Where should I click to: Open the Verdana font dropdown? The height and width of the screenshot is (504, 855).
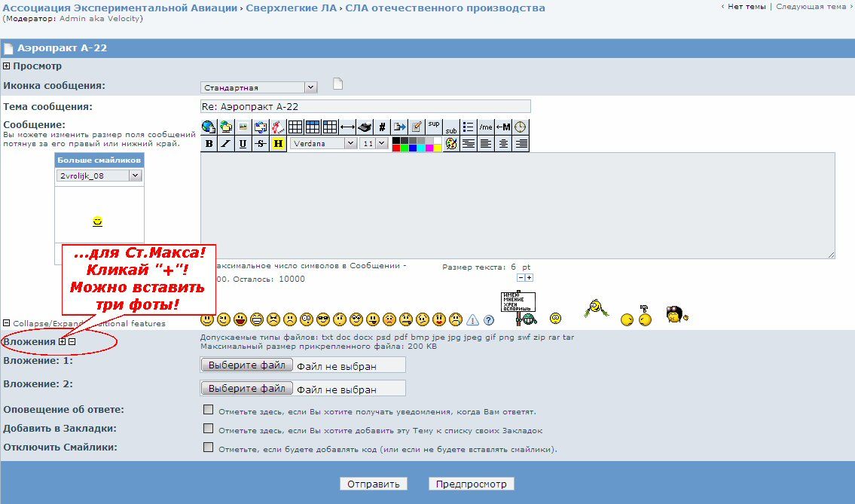coord(323,143)
